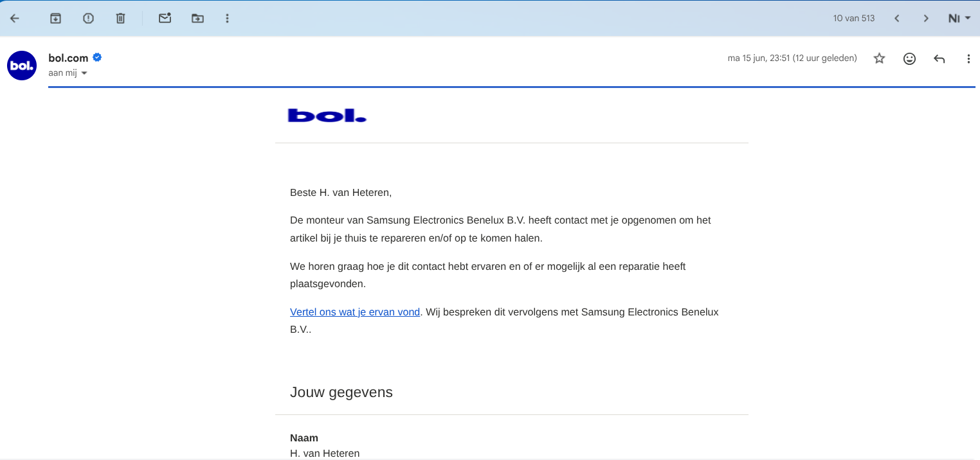Click the name 'H. van Heteren' under Naam
The width and height of the screenshot is (980, 460).
pos(325,454)
